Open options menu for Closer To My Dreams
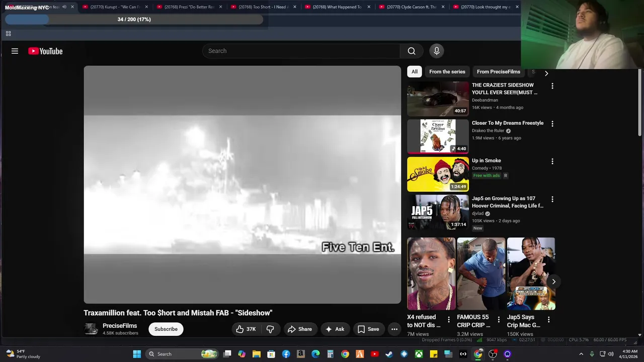The width and height of the screenshot is (644, 362). pos(552,124)
